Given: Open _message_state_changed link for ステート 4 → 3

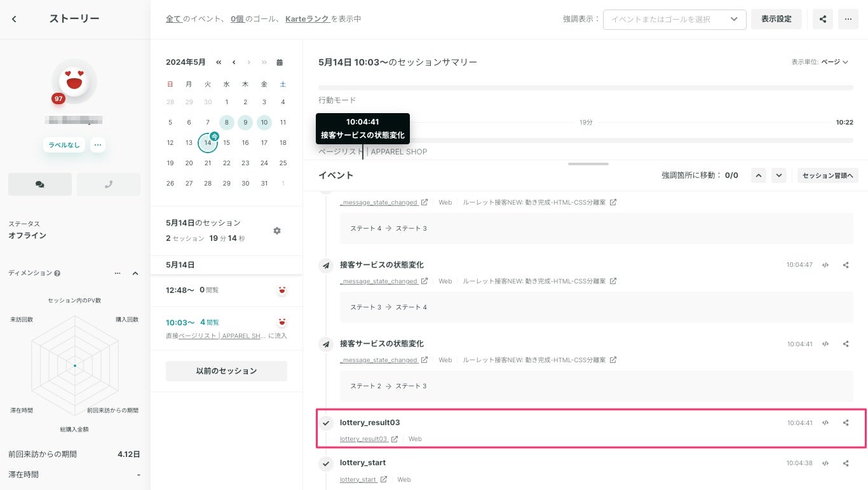Looking at the screenshot, I should coord(384,203).
